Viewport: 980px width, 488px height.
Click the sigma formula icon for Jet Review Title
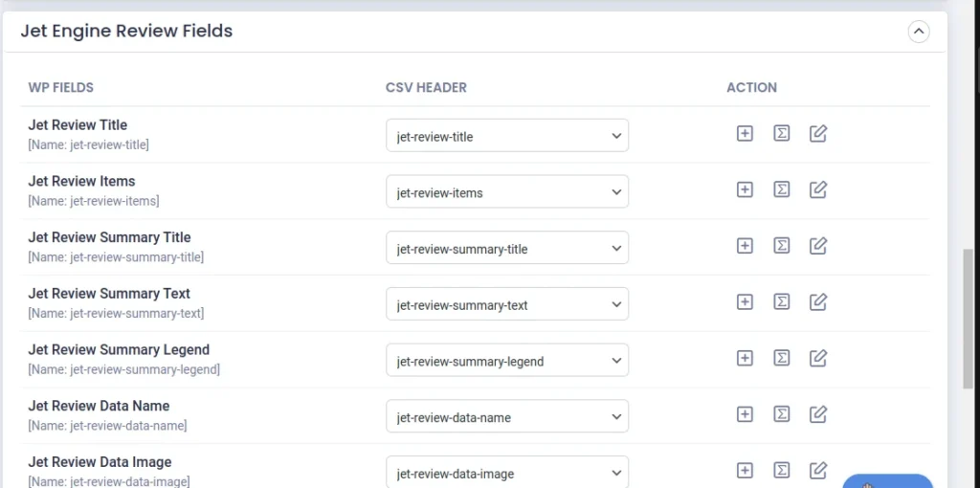pyautogui.click(x=781, y=134)
